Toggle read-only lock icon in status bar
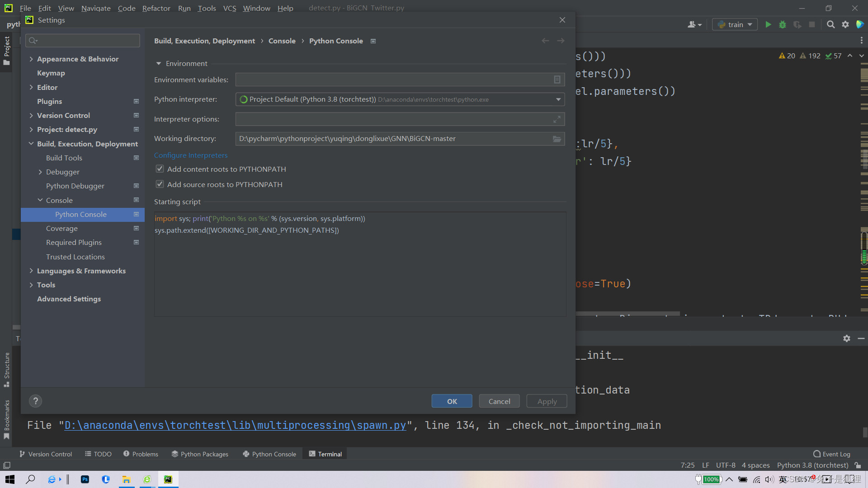The width and height of the screenshot is (868, 488). click(858, 465)
